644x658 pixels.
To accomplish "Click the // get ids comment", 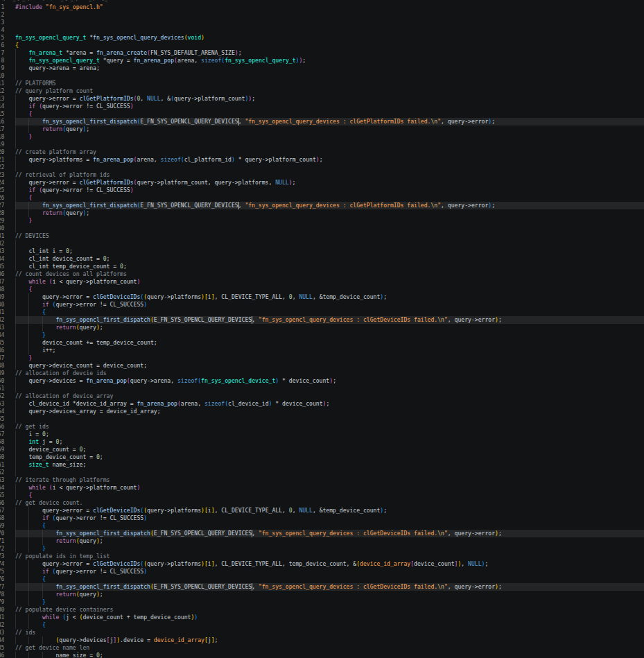I will (x=33, y=426).
